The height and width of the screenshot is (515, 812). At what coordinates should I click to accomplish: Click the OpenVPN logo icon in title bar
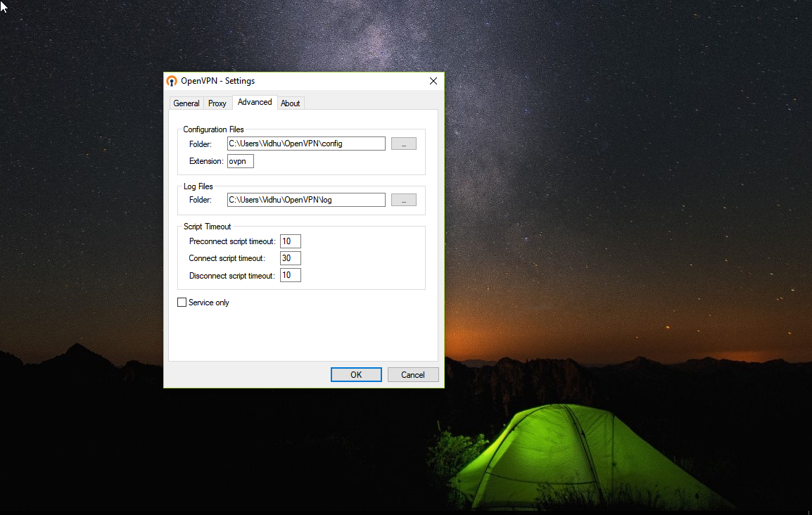coord(172,82)
